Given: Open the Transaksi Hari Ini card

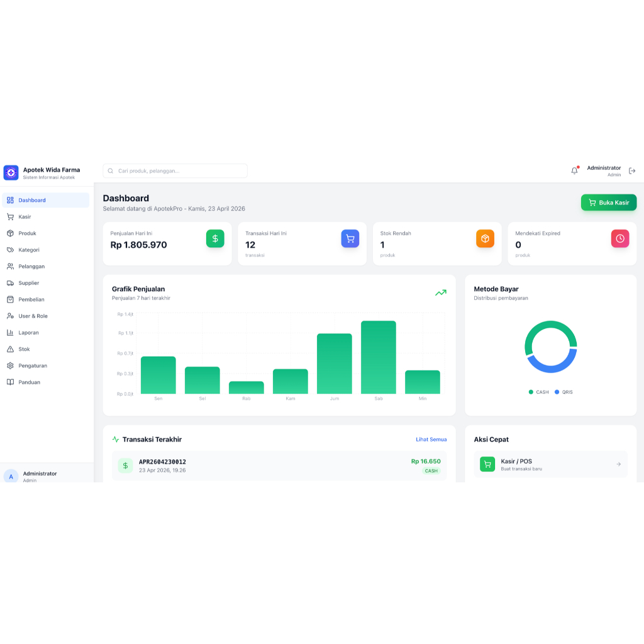Looking at the screenshot, I should point(303,244).
